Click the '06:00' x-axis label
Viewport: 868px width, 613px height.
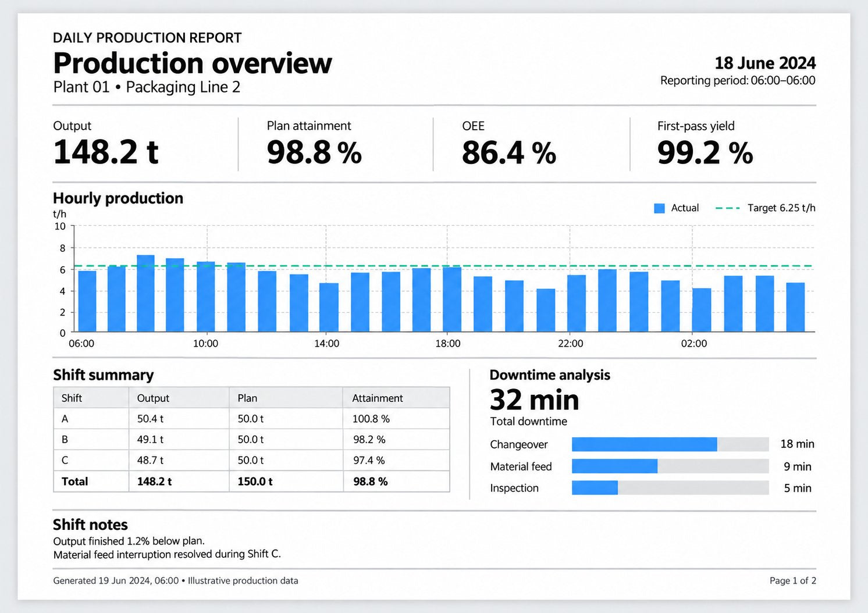click(81, 344)
